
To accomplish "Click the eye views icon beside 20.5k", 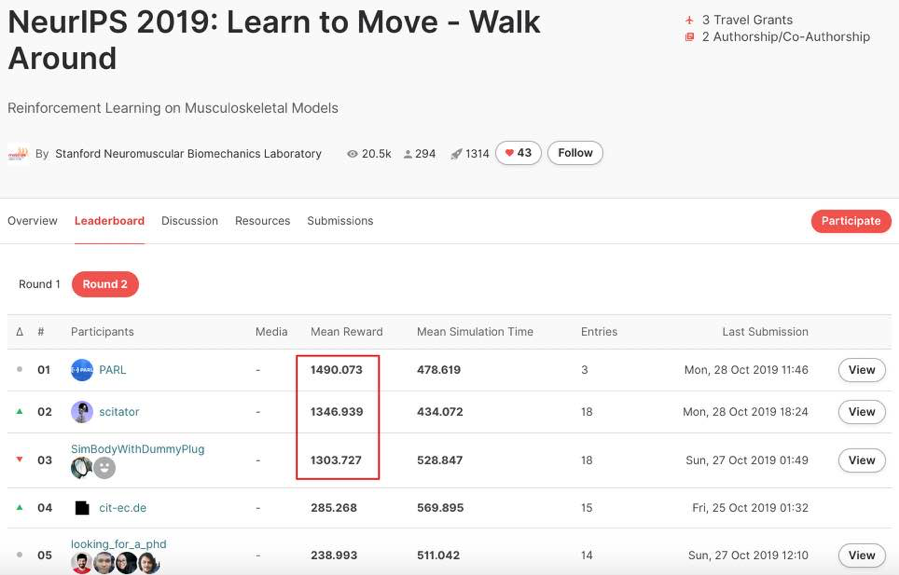I will [x=352, y=154].
